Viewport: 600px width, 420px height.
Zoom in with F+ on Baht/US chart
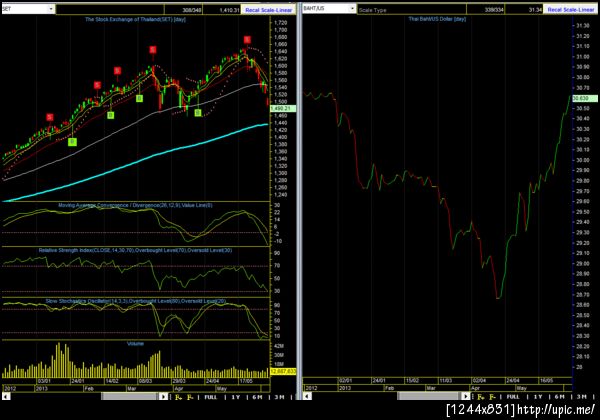481,397
